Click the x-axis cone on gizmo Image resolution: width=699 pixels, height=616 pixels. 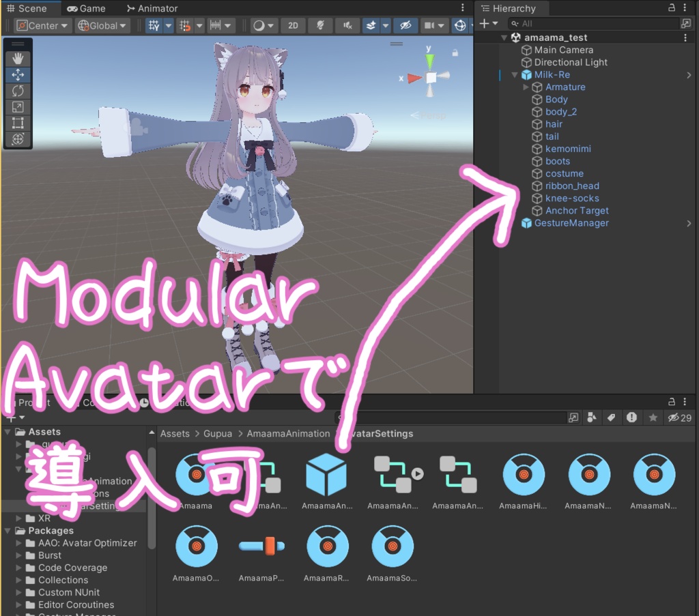tap(414, 78)
